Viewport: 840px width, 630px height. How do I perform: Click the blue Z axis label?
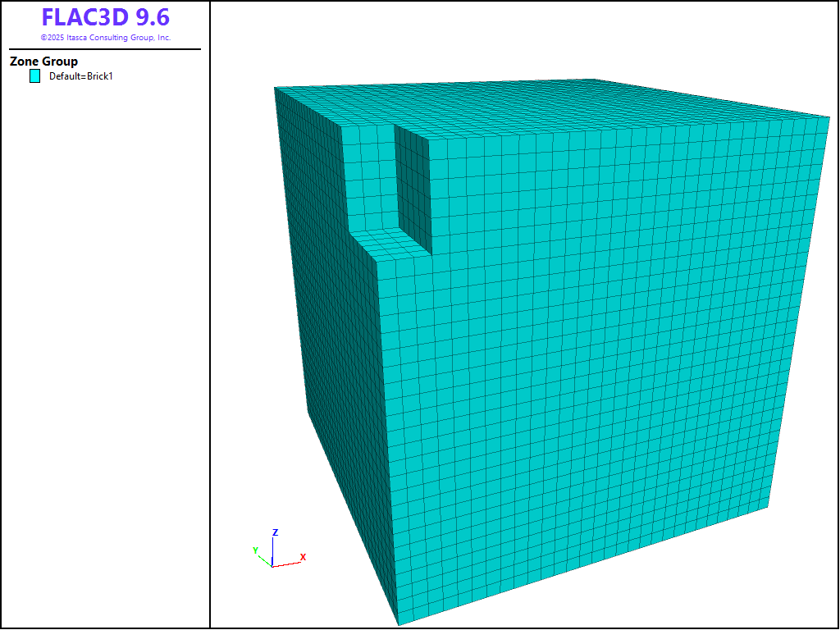(276, 532)
